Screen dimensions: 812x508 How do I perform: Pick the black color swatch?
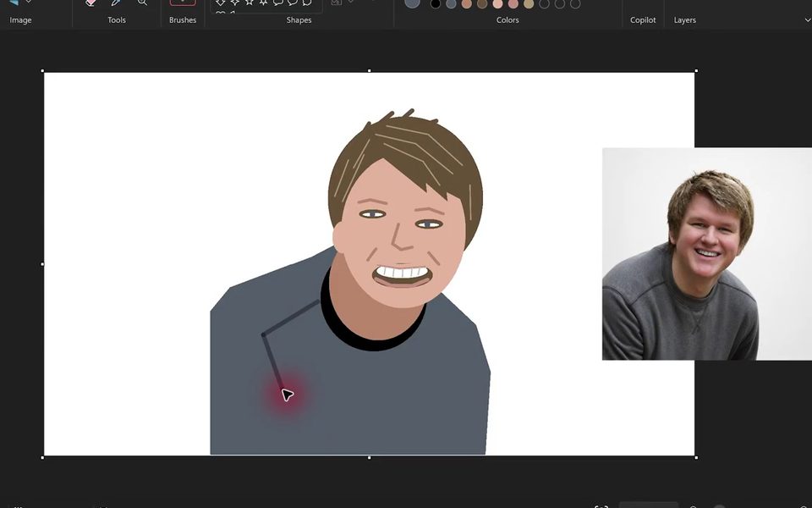[436, 4]
